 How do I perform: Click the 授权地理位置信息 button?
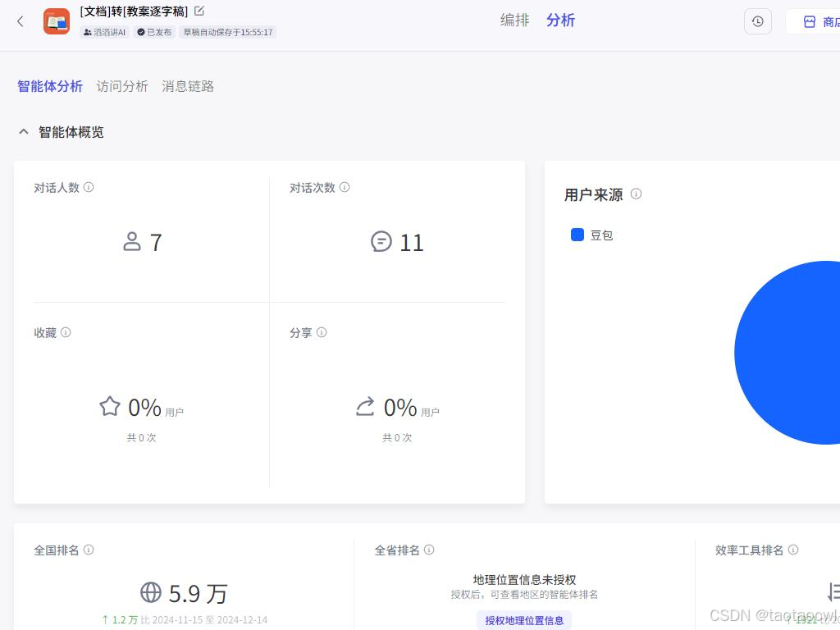coord(524,619)
